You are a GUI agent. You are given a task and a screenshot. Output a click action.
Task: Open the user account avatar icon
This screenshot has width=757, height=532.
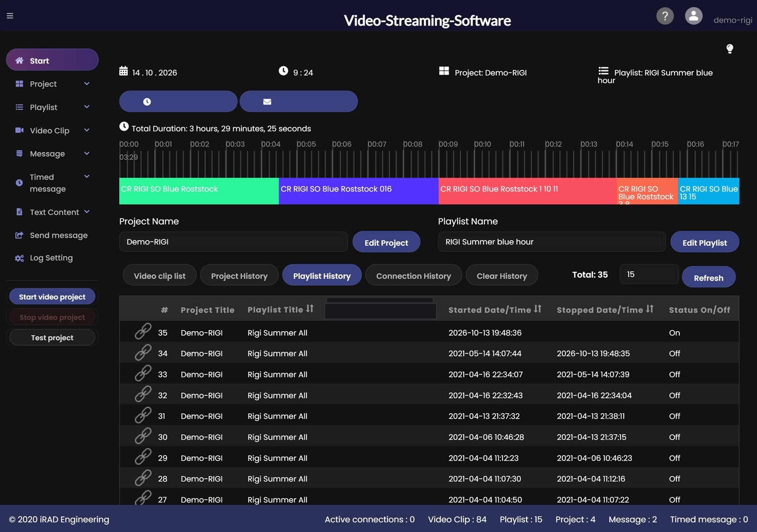[x=694, y=16]
